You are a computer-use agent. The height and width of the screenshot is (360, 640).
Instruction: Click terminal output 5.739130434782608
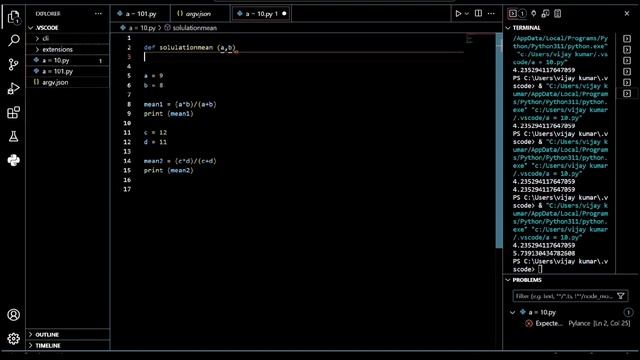pos(544,253)
